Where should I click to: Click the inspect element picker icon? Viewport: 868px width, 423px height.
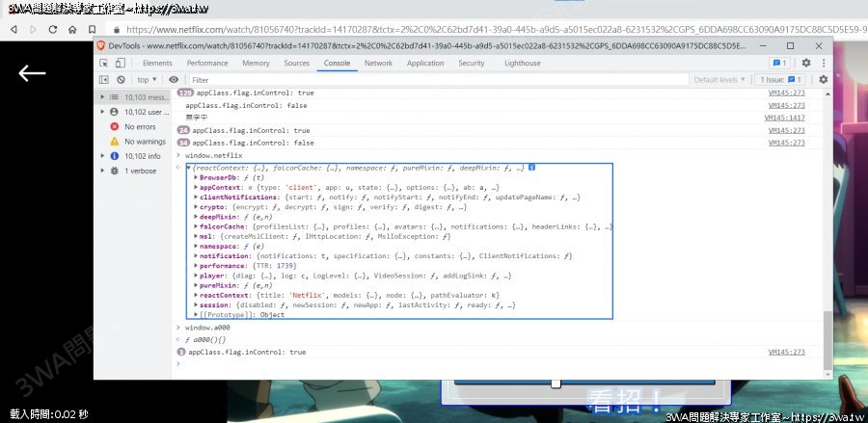point(105,64)
